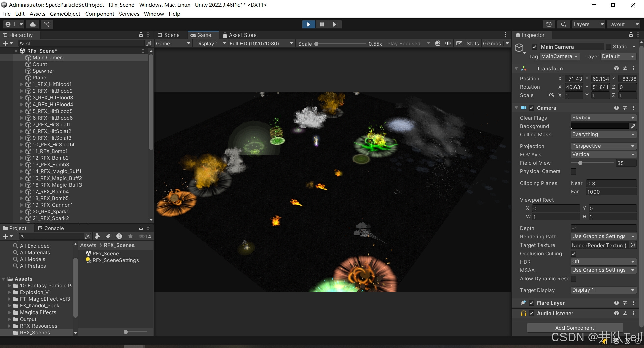
Task: Click the Game view Scale slider
Action: (x=340, y=44)
